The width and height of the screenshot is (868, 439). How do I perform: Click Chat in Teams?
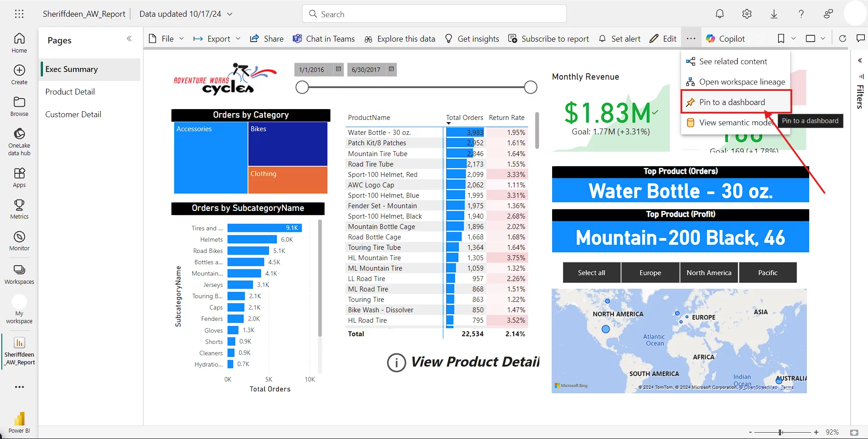[324, 38]
